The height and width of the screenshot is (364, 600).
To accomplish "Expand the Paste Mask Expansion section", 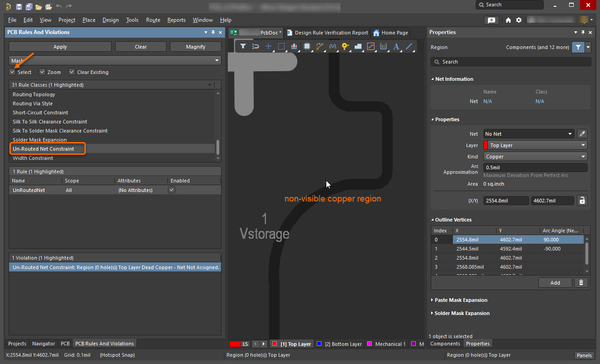I will 461,300.
